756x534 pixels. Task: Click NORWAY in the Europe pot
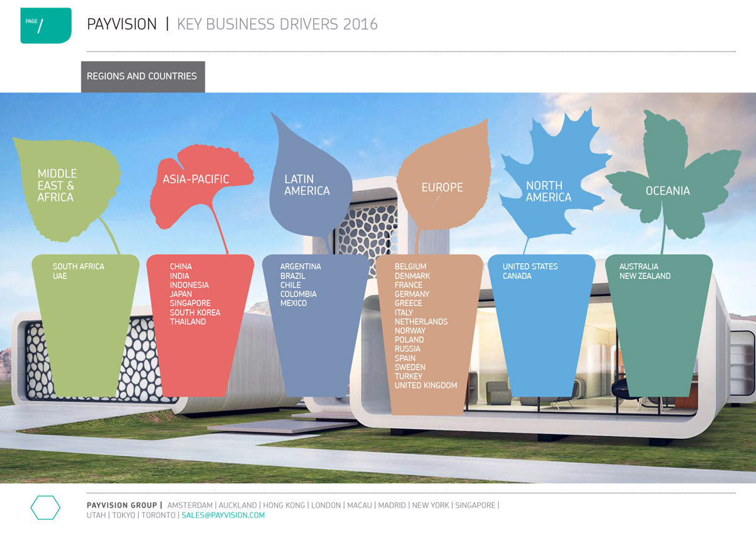point(410,331)
